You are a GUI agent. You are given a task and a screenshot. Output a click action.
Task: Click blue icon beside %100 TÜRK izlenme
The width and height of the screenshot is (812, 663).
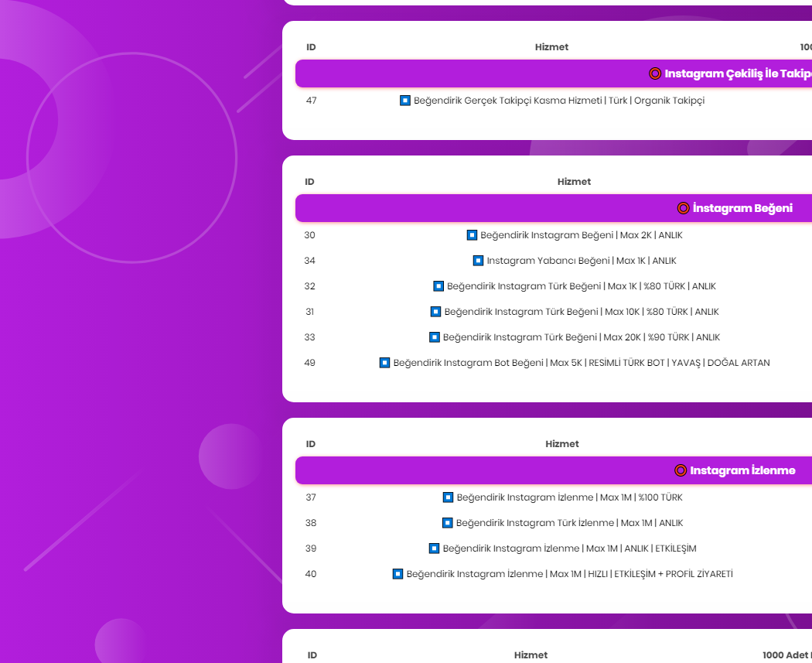[448, 497]
